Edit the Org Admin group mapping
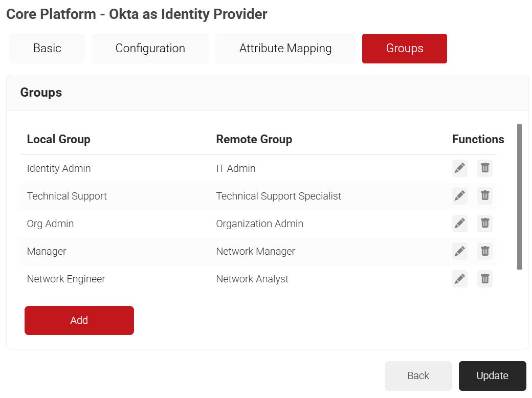532x398 pixels. pyautogui.click(x=459, y=224)
